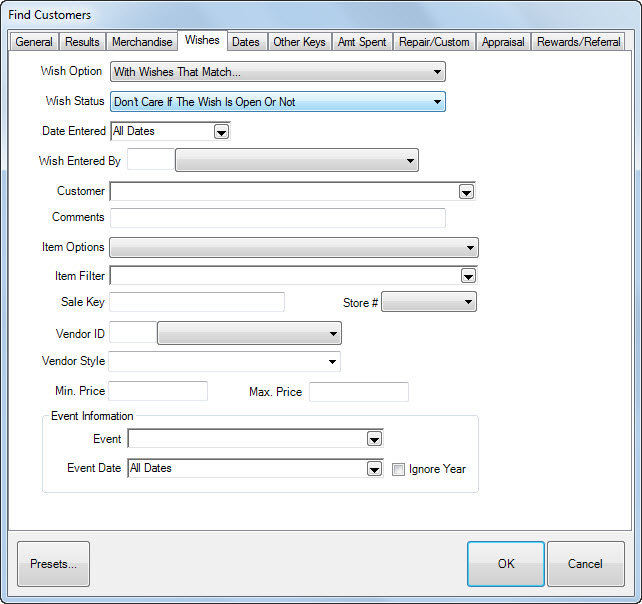Click the Cancel button
642x604 pixels.
pyautogui.click(x=585, y=564)
